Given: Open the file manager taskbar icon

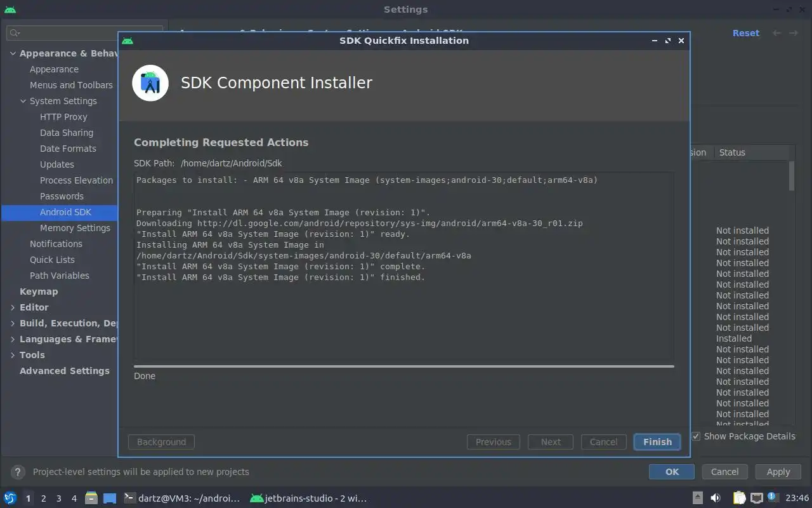Looking at the screenshot, I should 91,498.
